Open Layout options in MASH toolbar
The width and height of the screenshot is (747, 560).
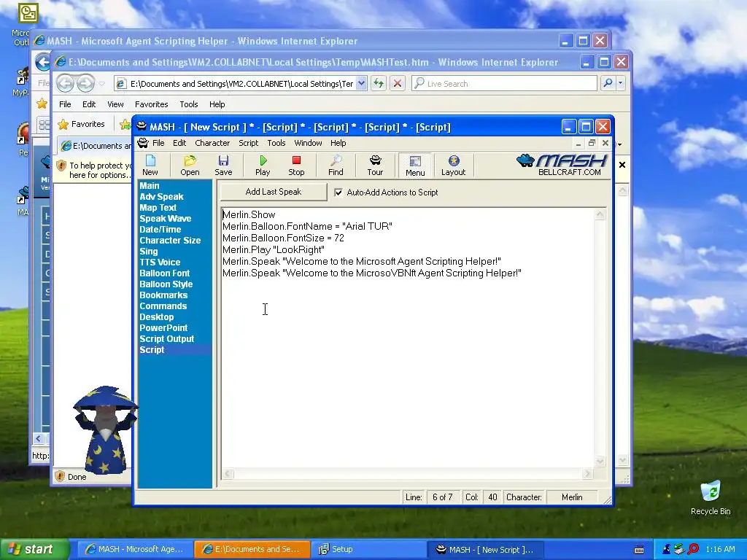pos(453,166)
